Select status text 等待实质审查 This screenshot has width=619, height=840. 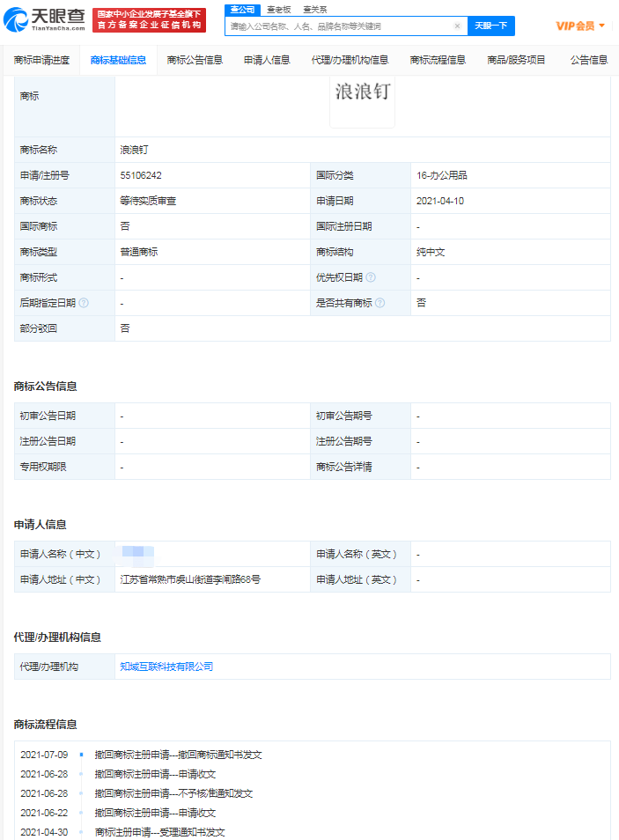click(149, 201)
